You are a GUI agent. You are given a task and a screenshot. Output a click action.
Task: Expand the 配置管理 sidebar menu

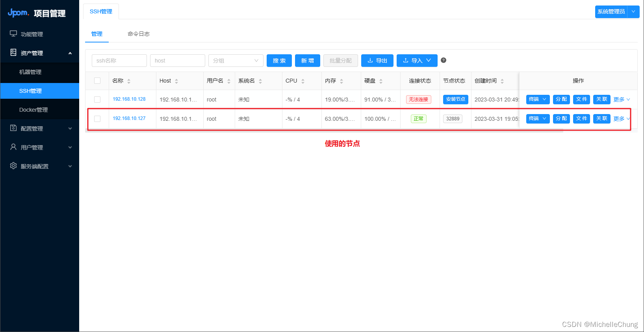[70, 129]
